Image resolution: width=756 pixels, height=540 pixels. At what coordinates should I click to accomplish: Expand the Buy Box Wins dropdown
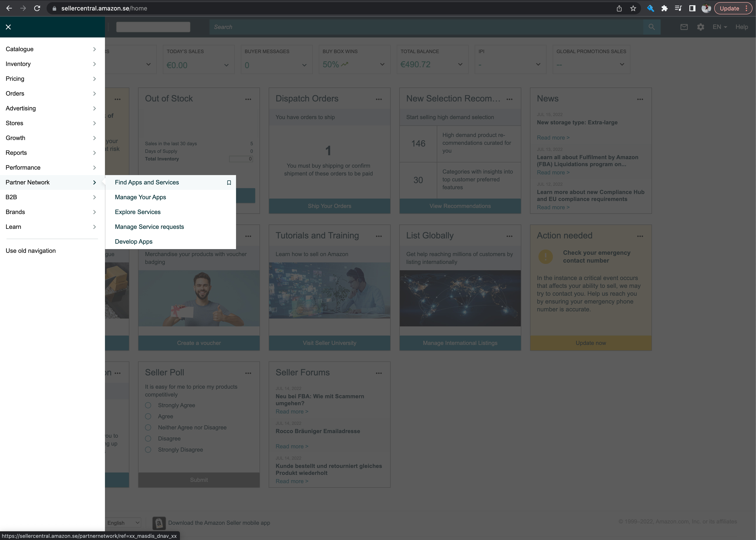(x=382, y=64)
